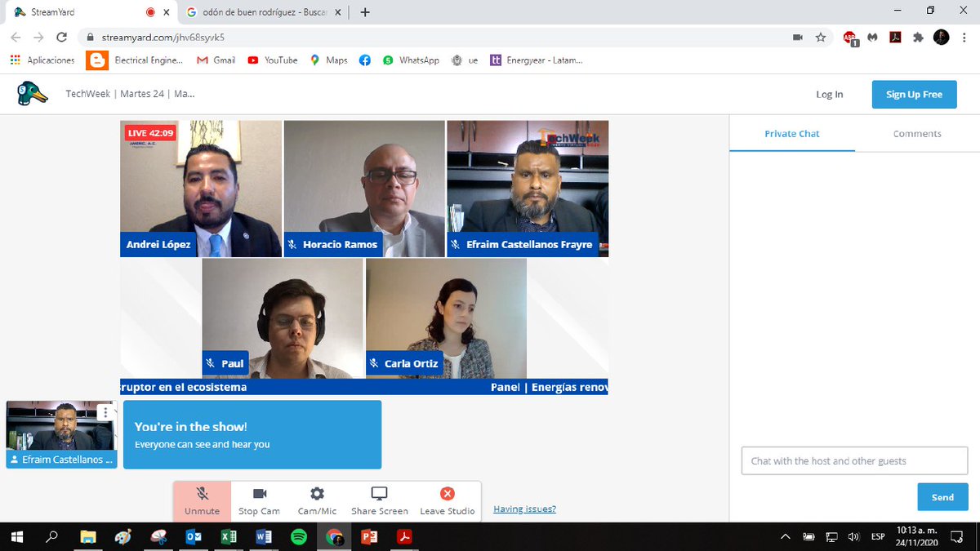Screen dimensions: 980x551
Task: Open the volume control in system tray
Action: [x=853, y=536]
